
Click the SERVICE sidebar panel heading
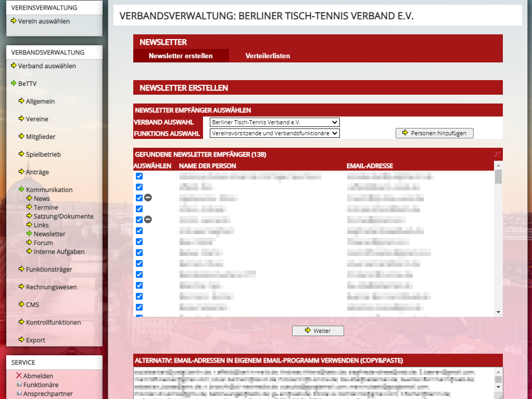point(23,363)
